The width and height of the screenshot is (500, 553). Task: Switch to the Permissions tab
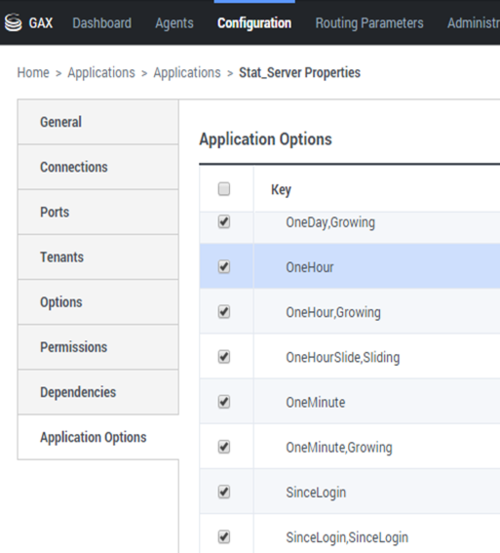pos(98,347)
